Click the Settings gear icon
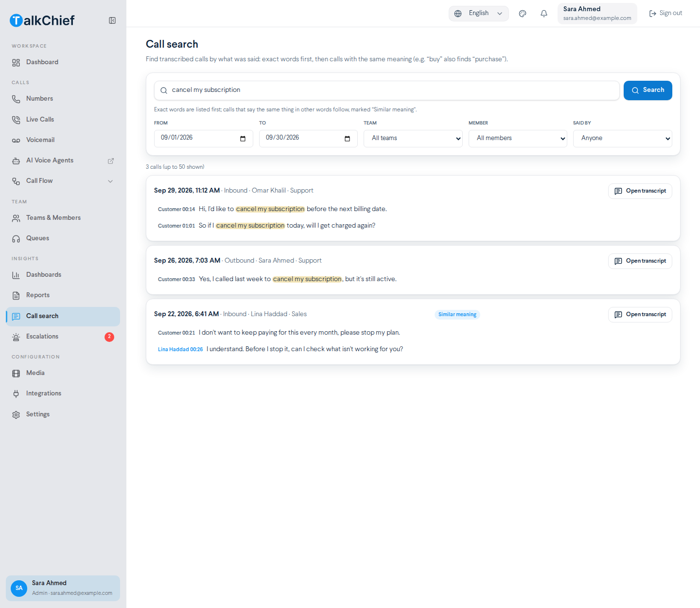This screenshot has height=608, width=700. [x=16, y=415]
